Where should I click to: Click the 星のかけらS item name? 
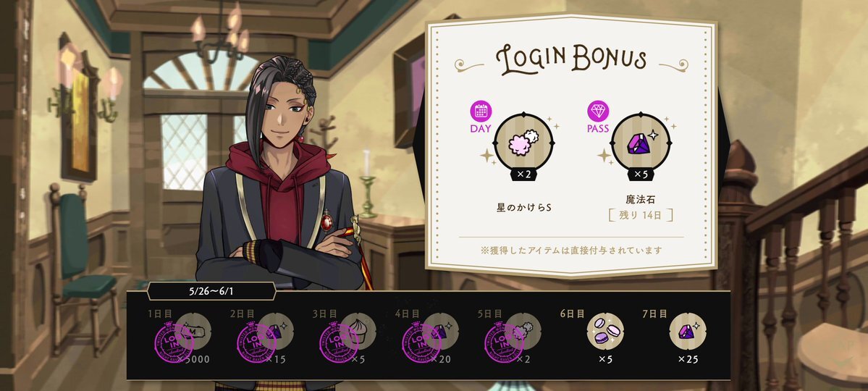[523, 208]
